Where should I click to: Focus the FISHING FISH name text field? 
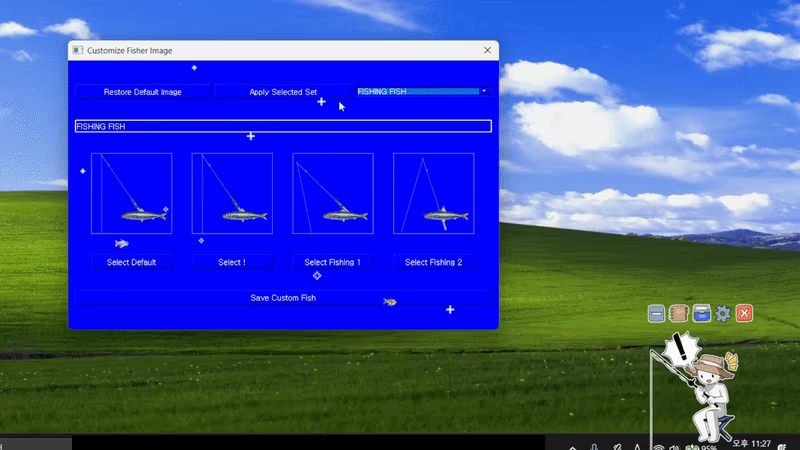click(283, 126)
